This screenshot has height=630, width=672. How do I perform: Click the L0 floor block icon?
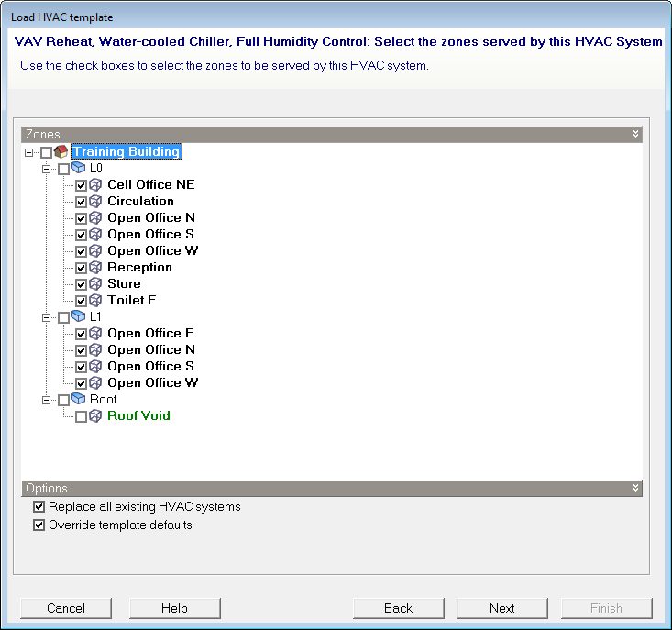[78, 169]
